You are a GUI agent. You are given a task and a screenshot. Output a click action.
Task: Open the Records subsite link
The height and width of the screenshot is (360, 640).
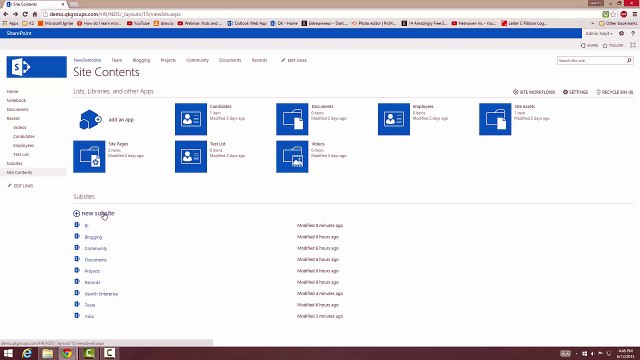[92, 282]
